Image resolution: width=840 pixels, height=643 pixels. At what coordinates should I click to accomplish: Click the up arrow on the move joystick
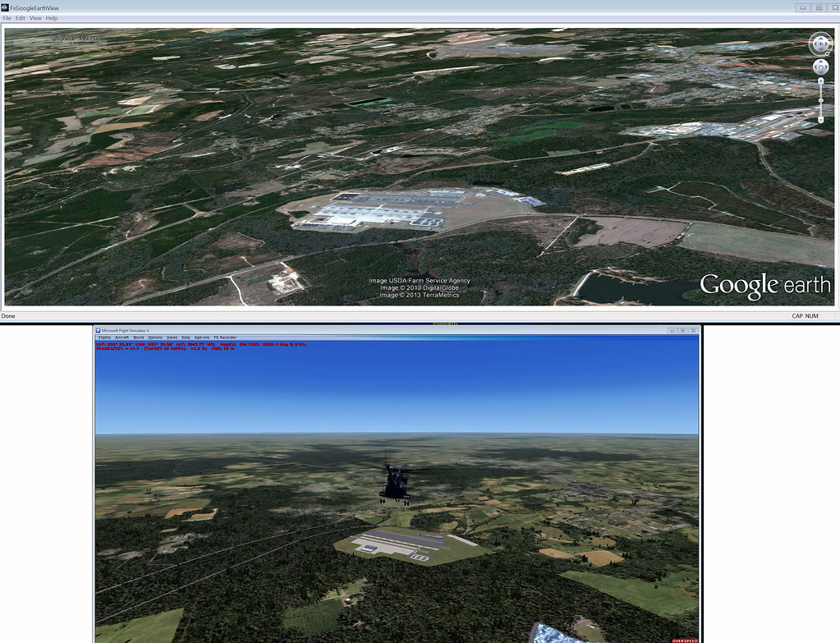(821, 62)
